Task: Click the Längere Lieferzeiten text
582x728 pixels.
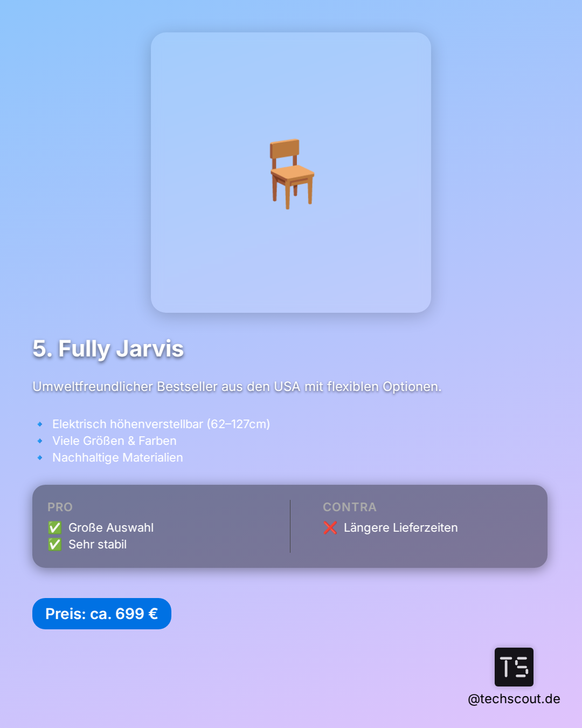Action: [400, 528]
